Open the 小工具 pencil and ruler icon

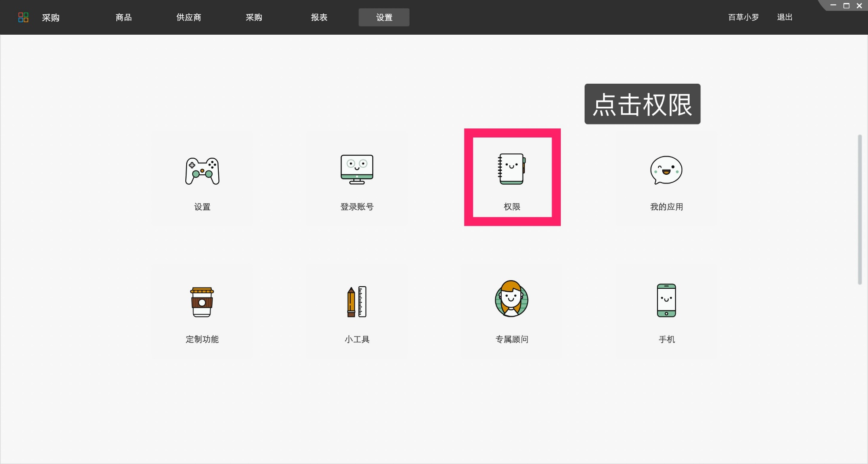pos(356,303)
